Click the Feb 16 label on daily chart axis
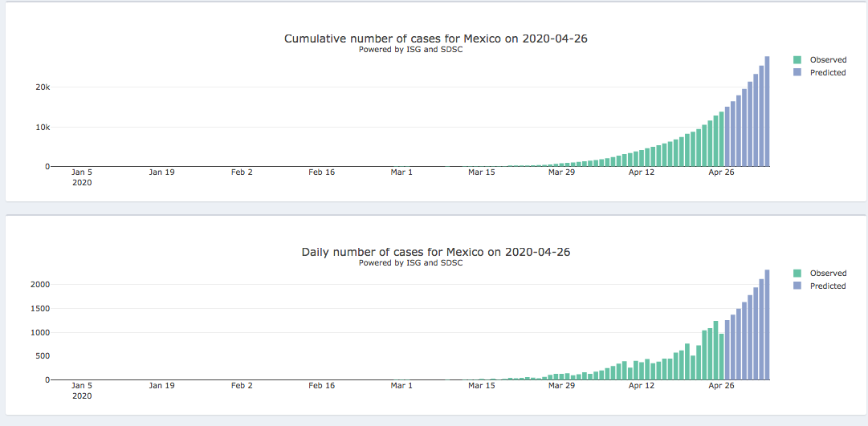Screen dimensions: 868x426 point(321,385)
